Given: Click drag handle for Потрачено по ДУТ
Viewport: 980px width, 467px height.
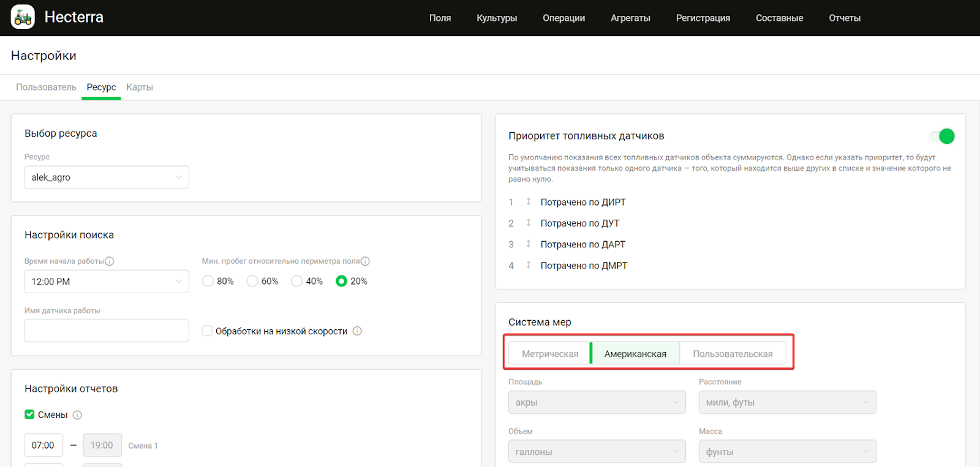Looking at the screenshot, I should (x=528, y=223).
